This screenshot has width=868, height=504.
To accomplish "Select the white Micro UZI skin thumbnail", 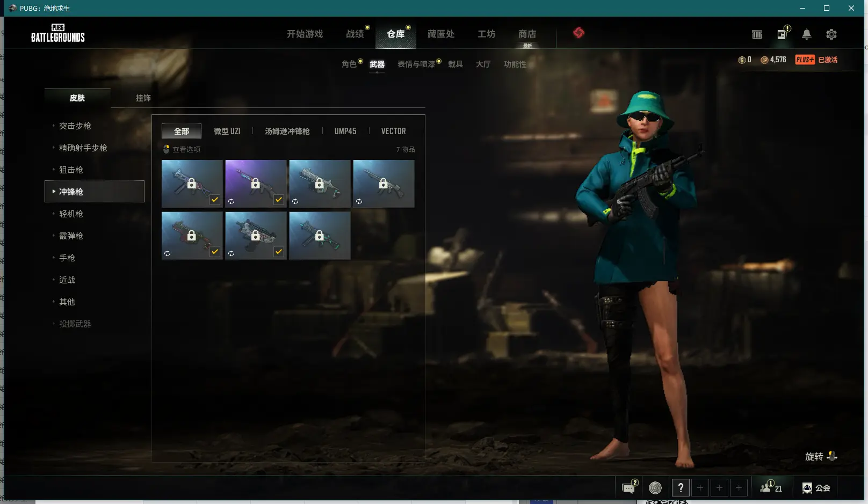I will click(x=256, y=236).
